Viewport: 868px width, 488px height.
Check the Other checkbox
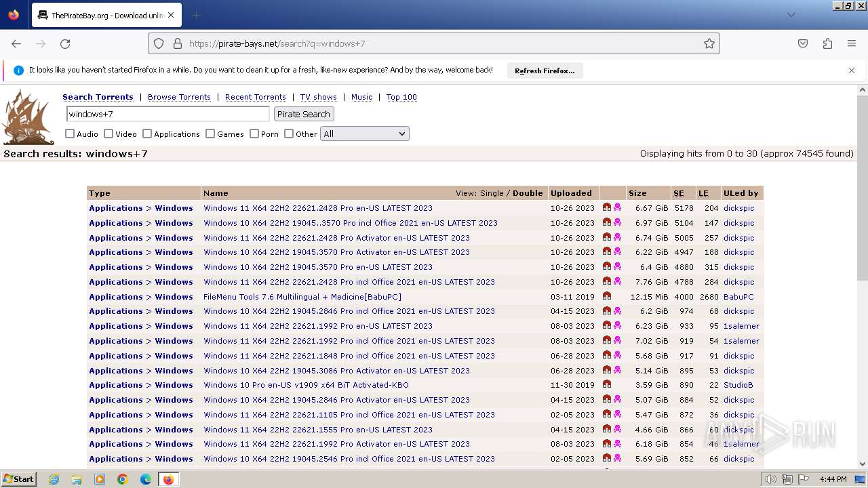289,134
